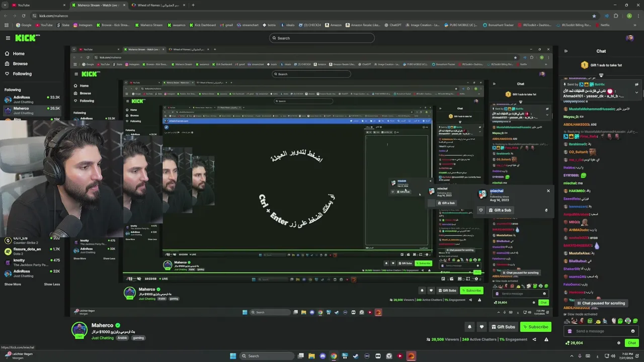Open the YouTube bookmark
The image size is (644, 362).
point(44,25)
